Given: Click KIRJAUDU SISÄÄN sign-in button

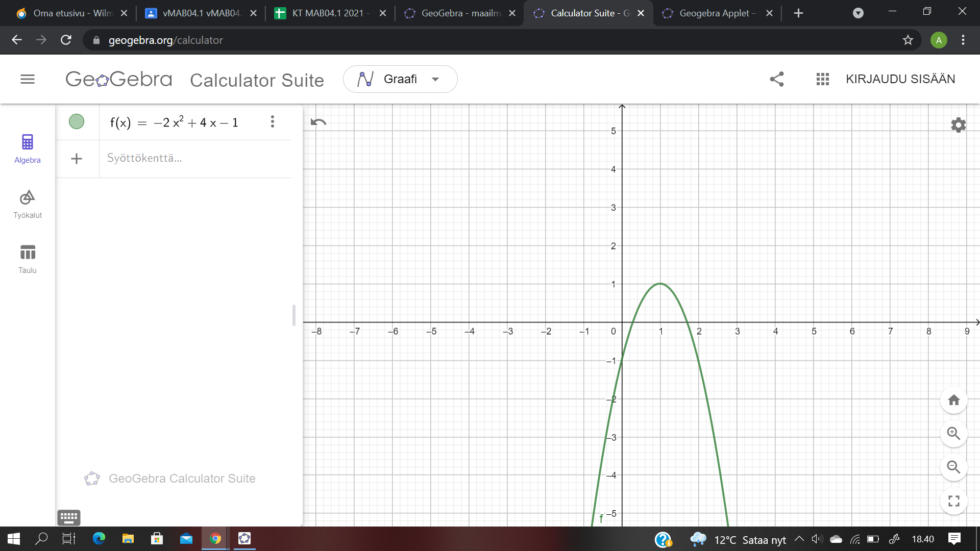Looking at the screenshot, I should click(900, 79).
